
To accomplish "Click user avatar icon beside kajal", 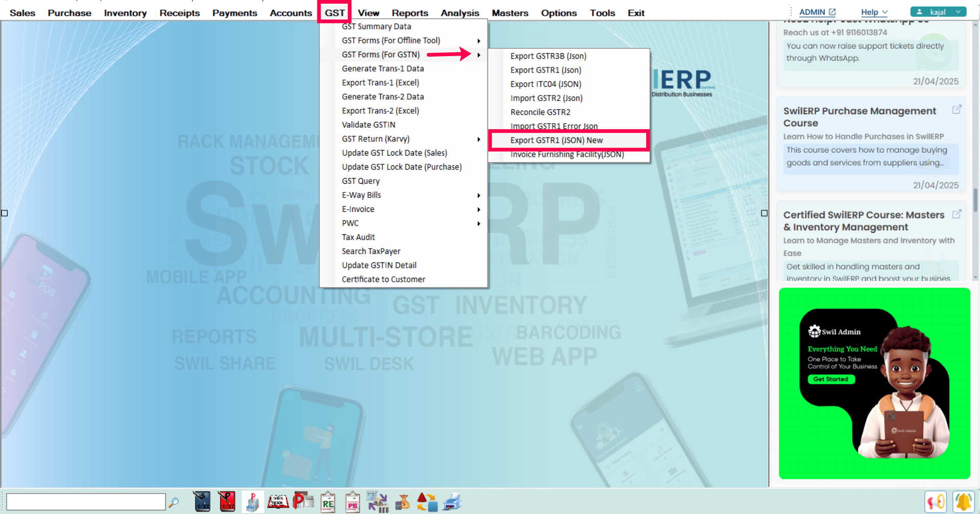I will (x=919, y=12).
